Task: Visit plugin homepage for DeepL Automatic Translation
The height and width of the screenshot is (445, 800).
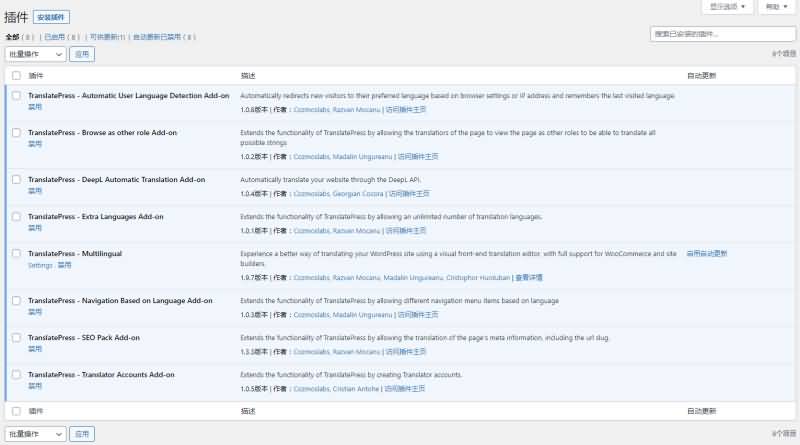Action: [x=409, y=194]
